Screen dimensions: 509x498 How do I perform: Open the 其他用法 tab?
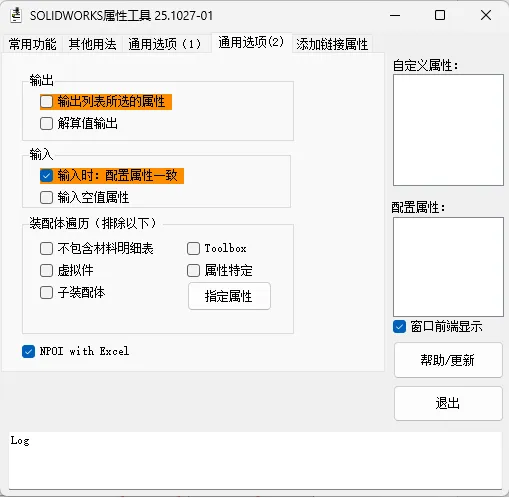[x=92, y=44]
